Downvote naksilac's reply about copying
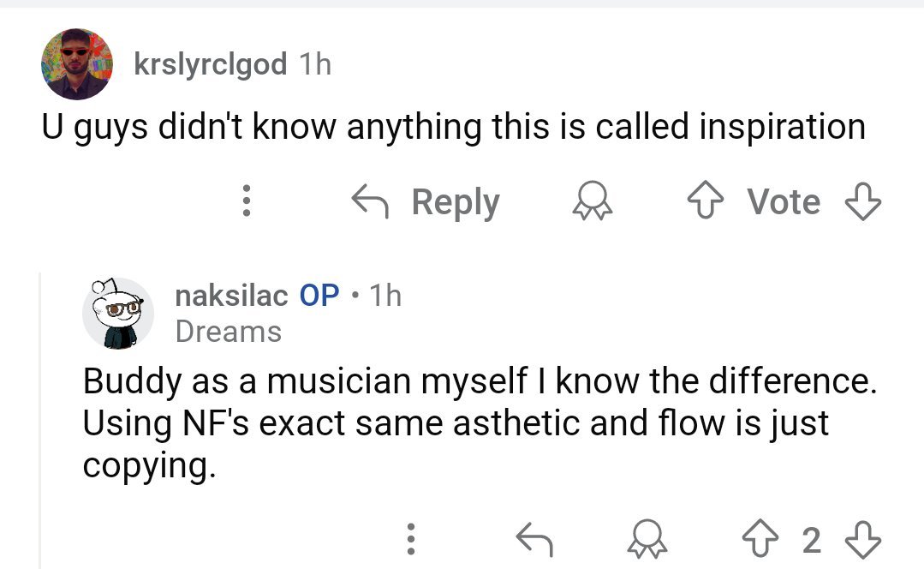 click(862, 538)
